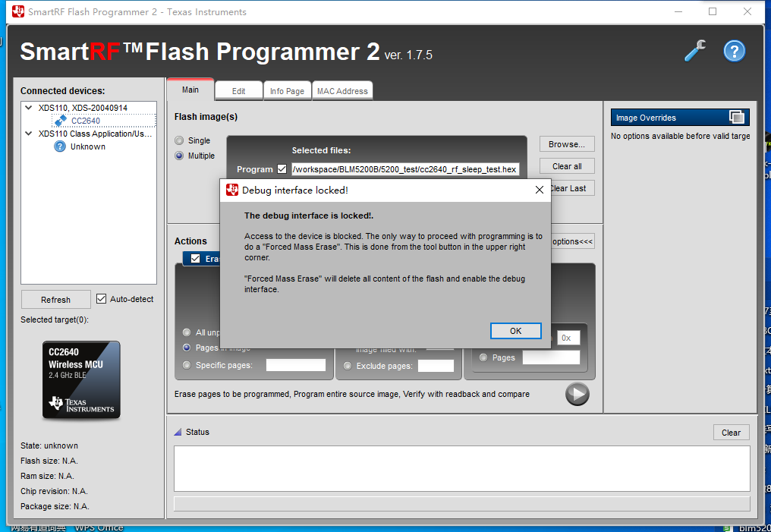
Task: Select the Pages radio in verify section
Action: (483, 357)
